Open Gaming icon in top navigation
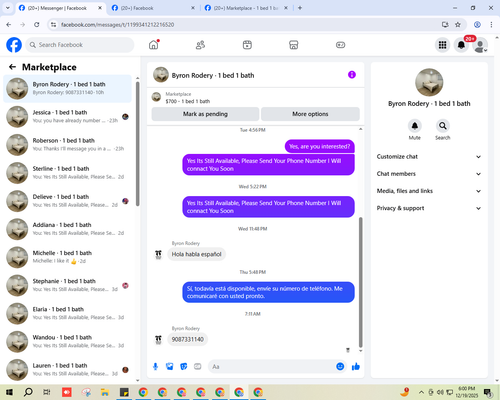Image resolution: width=500 pixels, height=400 pixels. pyautogui.click(x=340, y=45)
